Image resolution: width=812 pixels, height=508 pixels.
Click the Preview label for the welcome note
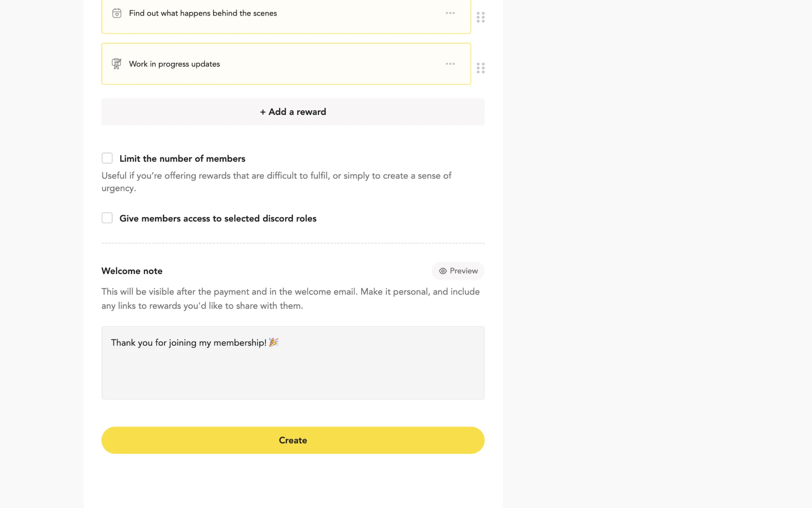coord(464,271)
